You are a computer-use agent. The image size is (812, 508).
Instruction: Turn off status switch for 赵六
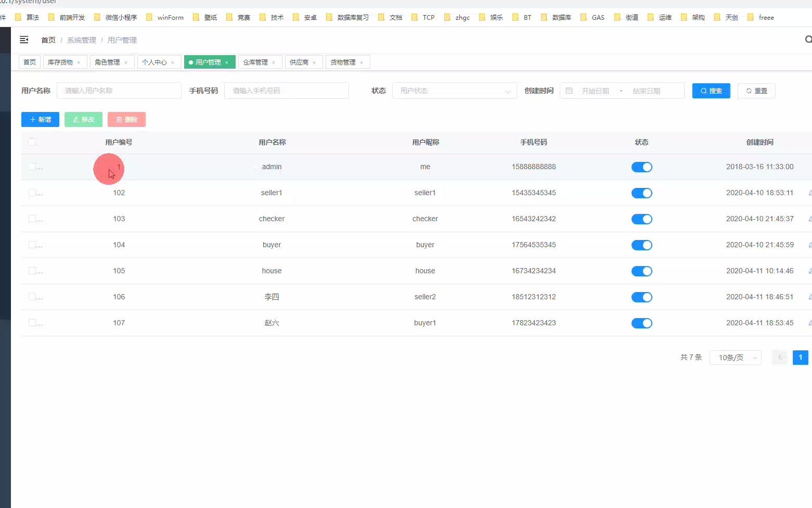(641, 323)
